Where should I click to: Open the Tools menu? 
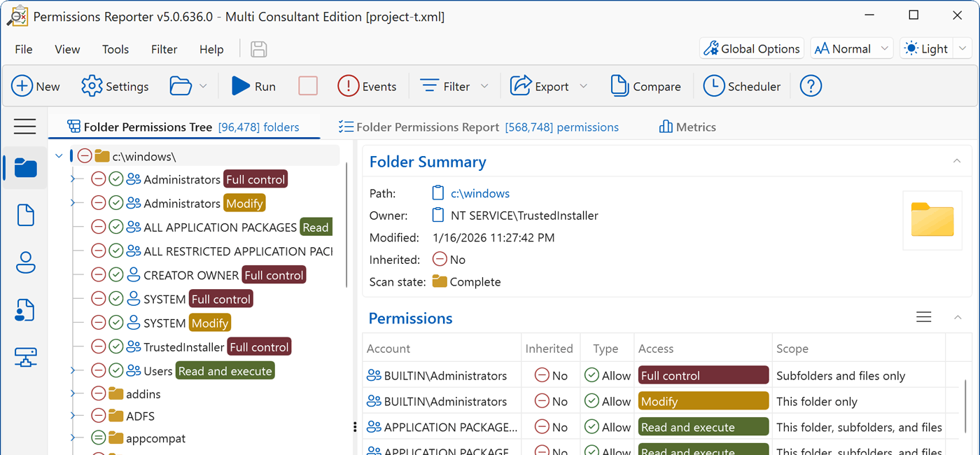[x=115, y=49]
